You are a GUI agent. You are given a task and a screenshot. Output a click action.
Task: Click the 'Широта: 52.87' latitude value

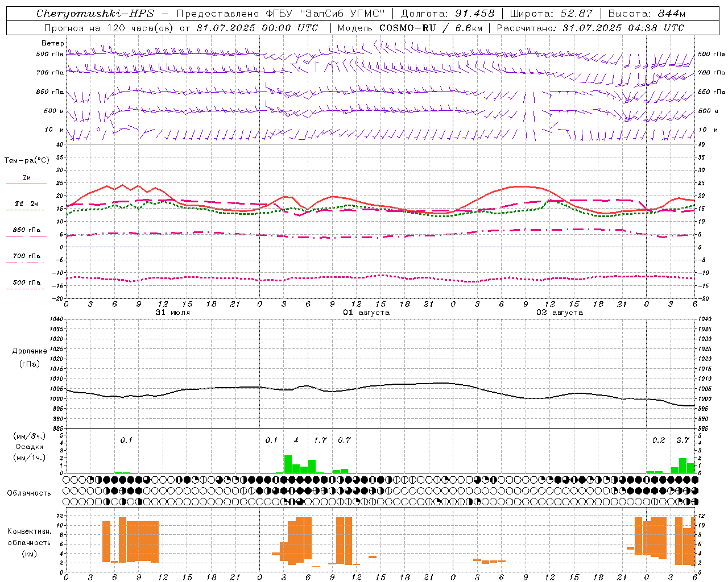[551, 14]
